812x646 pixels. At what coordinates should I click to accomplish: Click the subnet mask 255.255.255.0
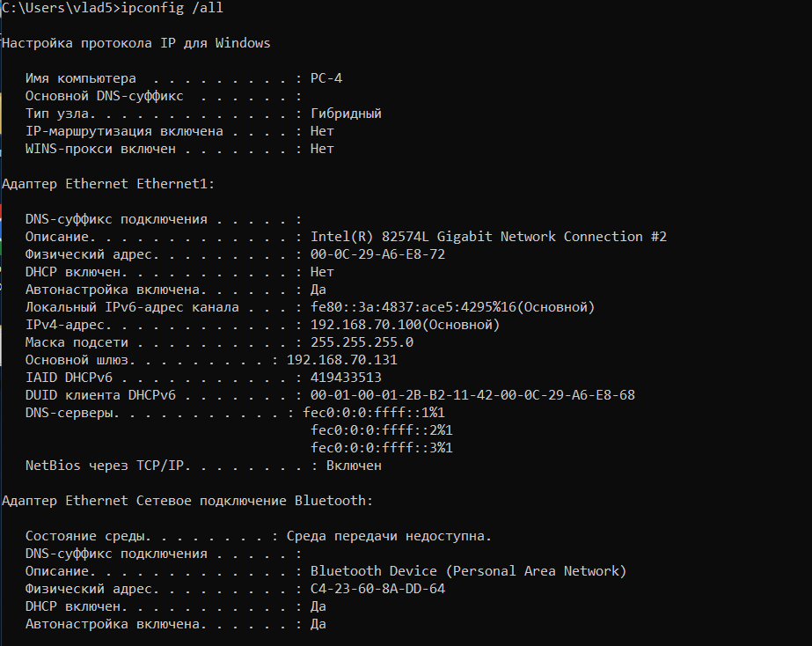(362, 342)
